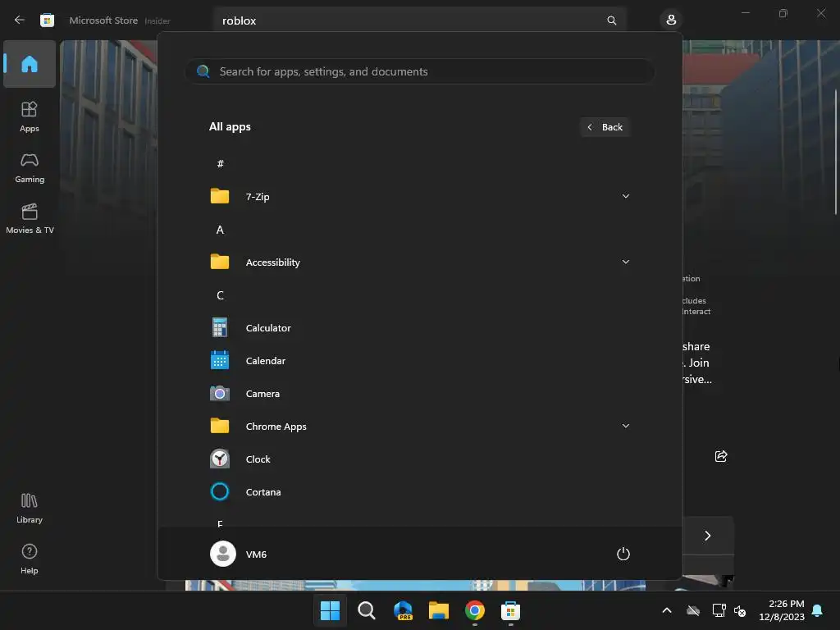Expand the 7-Zip folder chevron

(x=625, y=196)
